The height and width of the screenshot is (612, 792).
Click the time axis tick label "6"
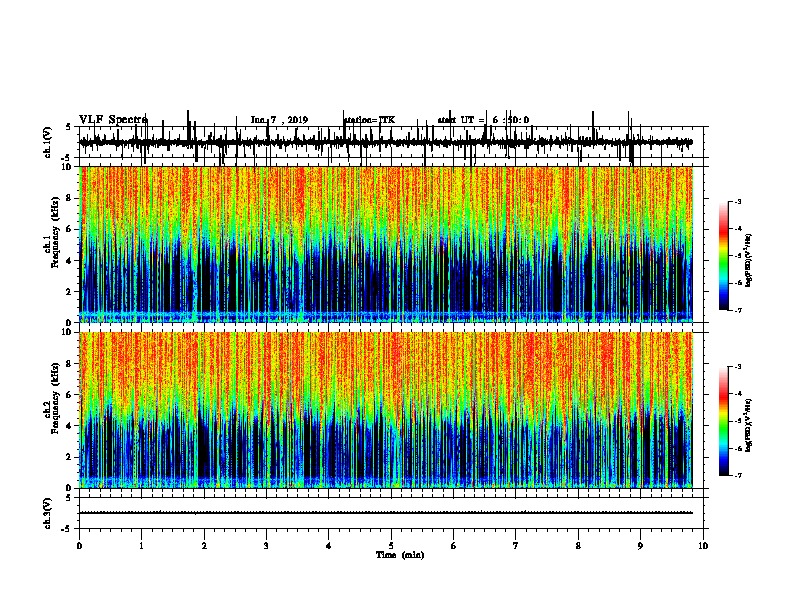(x=454, y=545)
